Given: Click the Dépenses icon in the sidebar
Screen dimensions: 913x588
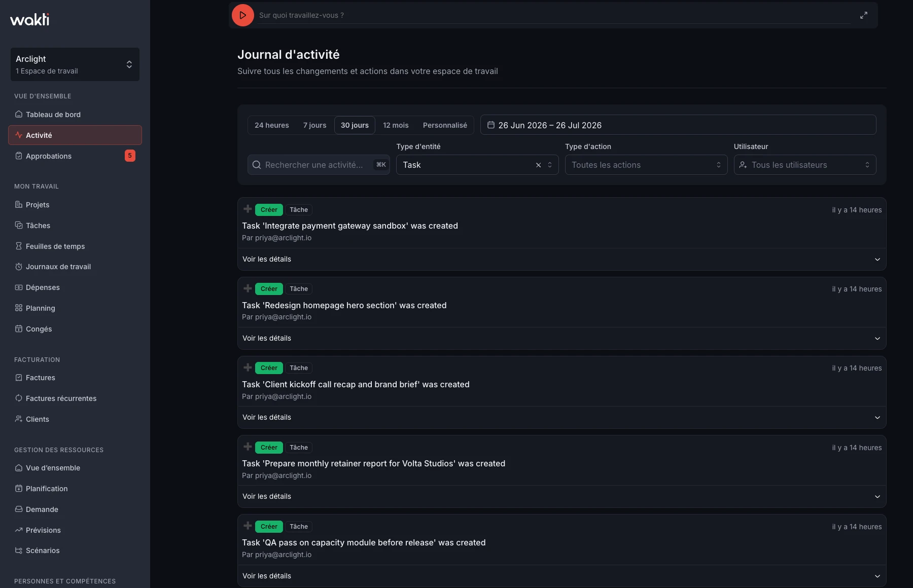Looking at the screenshot, I should pyautogui.click(x=19, y=287).
